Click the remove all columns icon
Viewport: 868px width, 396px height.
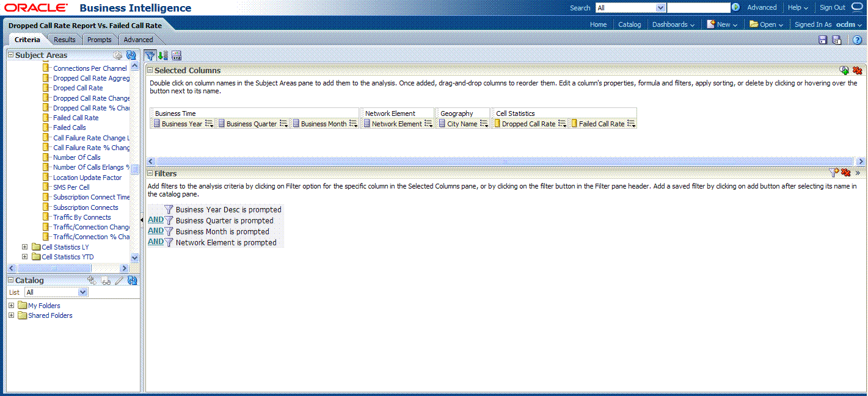857,71
